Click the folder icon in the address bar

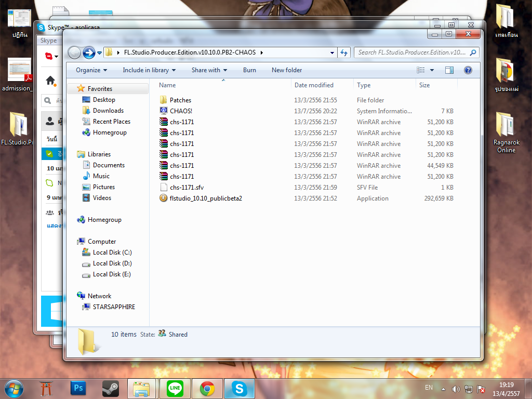(x=109, y=52)
